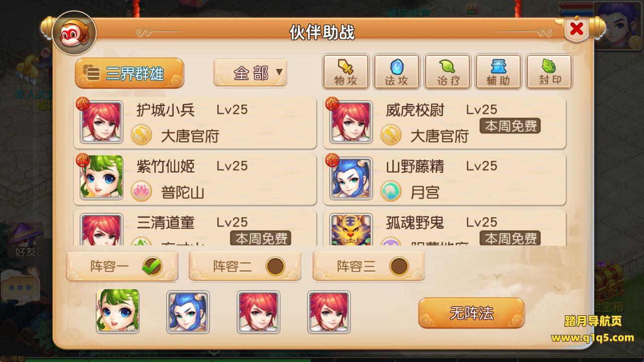Select the 治疗 healing filter icon
This screenshot has height=362, width=644.
(447, 72)
